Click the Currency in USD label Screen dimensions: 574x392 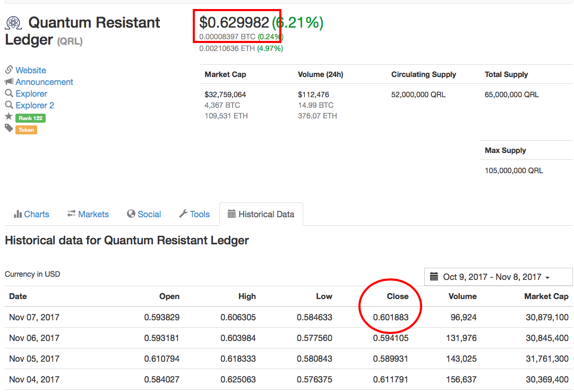tap(32, 274)
